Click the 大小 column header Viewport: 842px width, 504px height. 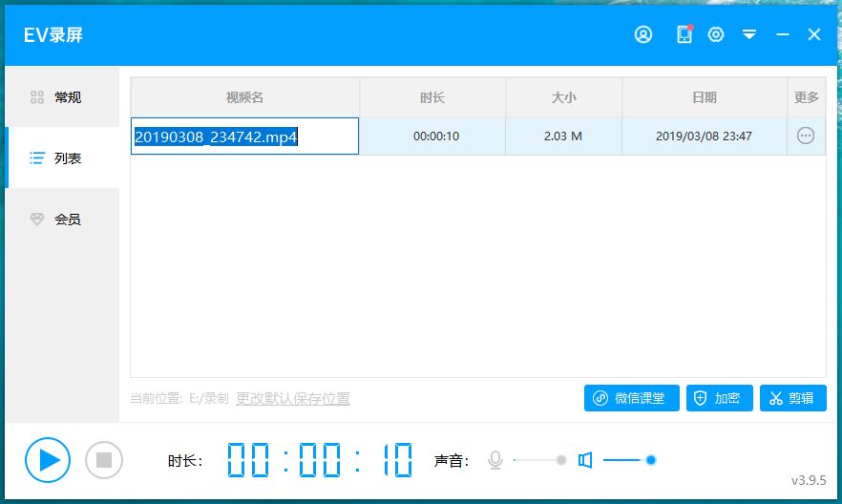coord(564,97)
